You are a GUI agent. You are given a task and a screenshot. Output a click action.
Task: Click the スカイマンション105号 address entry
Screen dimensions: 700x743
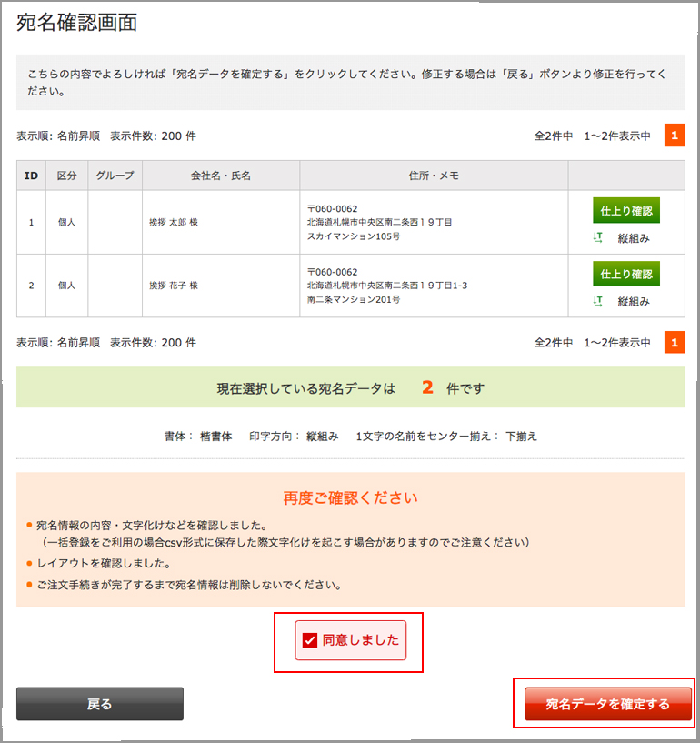(x=354, y=236)
